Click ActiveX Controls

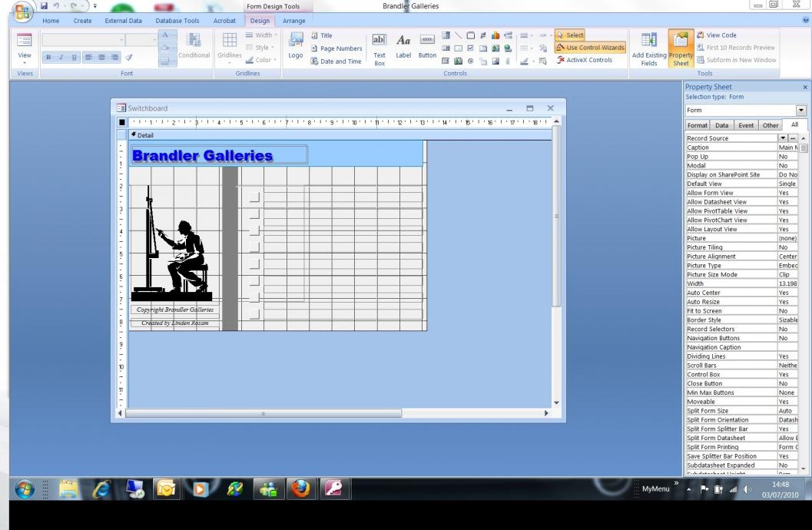tap(585, 60)
